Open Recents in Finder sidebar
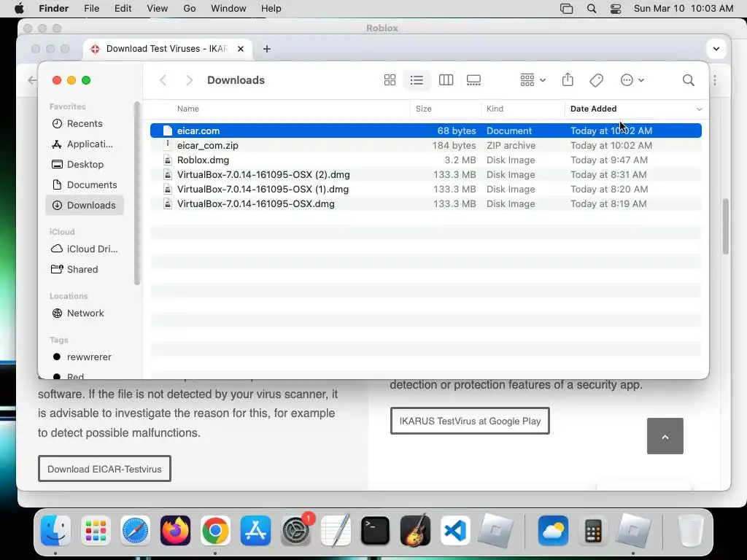Screen dimensions: 747x560 85,124
